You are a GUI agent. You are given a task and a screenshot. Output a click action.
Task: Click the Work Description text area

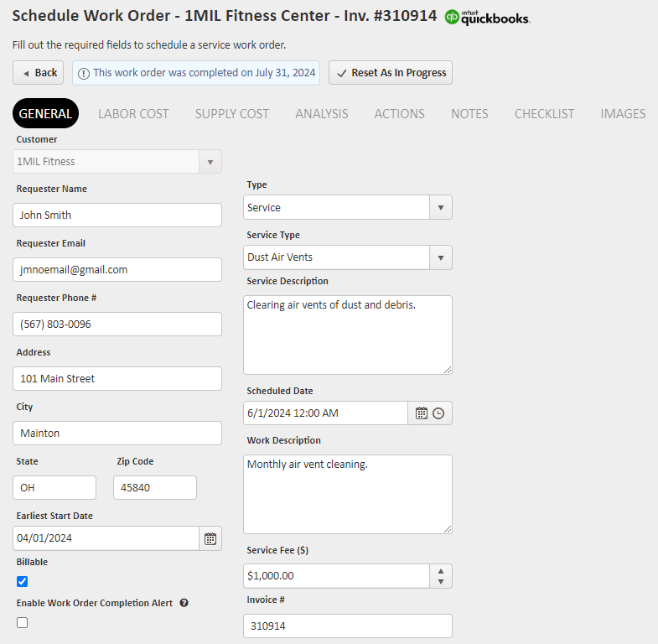click(x=347, y=494)
